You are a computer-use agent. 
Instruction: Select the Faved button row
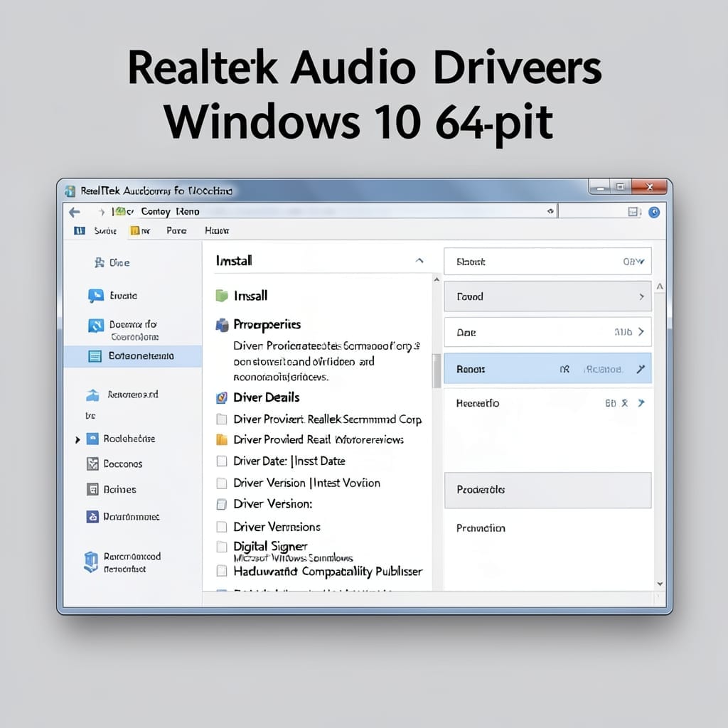pyautogui.click(x=547, y=296)
